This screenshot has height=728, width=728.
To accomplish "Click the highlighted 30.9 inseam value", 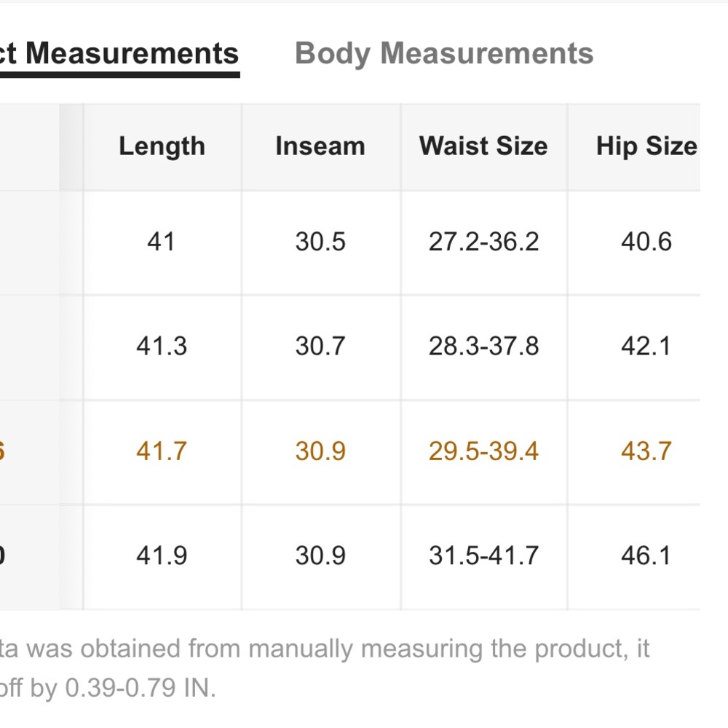I will [x=320, y=451].
